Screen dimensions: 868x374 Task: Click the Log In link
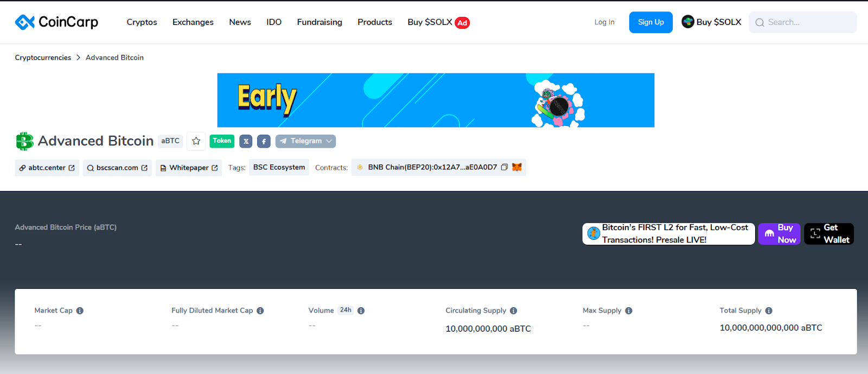pos(604,22)
